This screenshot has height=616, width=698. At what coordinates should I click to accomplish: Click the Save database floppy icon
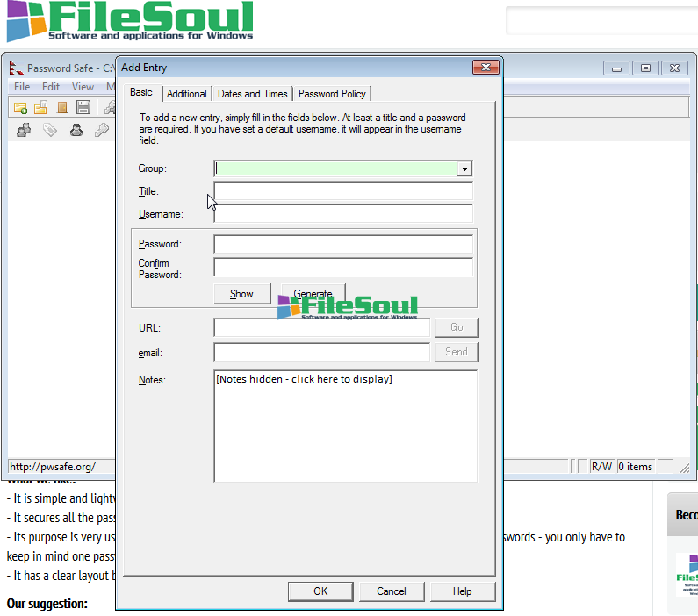[x=83, y=108]
